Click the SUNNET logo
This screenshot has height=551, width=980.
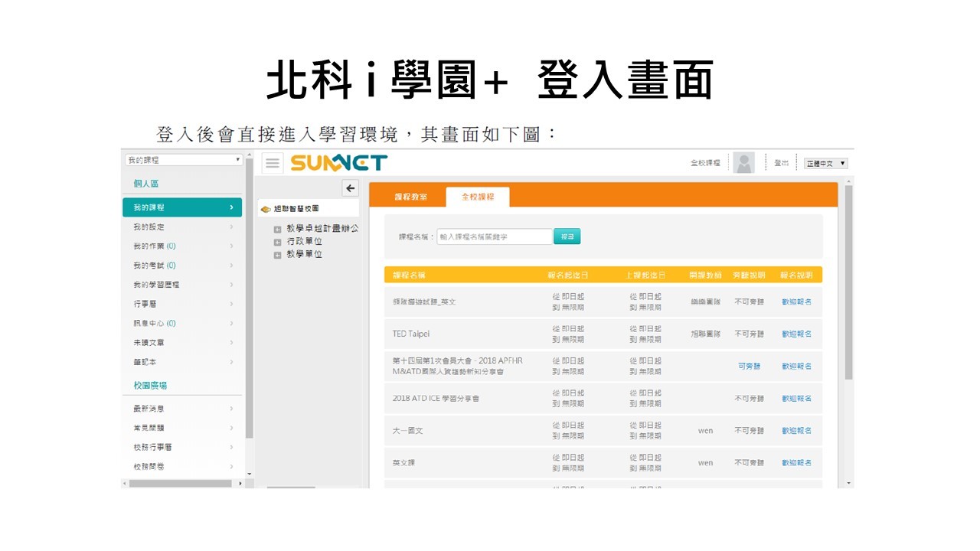(339, 163)
